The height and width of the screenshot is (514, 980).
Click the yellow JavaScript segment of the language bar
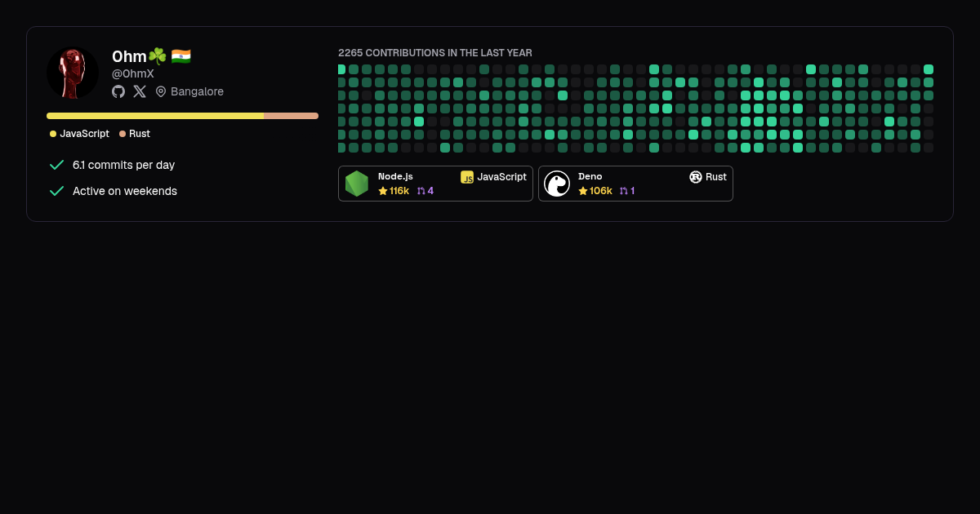[155, 116]
